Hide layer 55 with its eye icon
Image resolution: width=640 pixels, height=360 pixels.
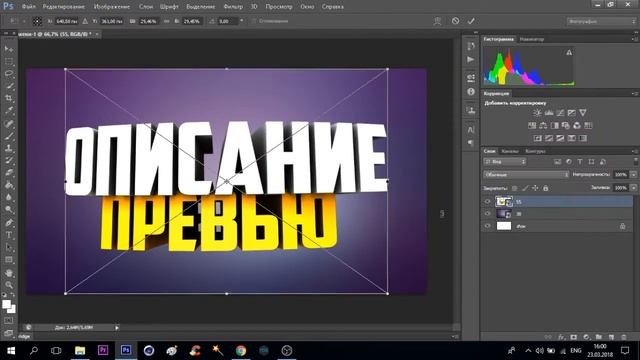[487, 202]
